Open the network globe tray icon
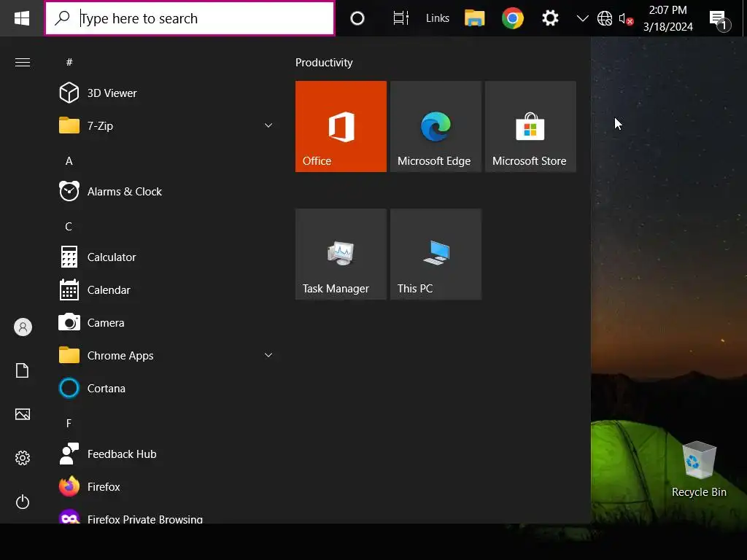 coord(605,18)
